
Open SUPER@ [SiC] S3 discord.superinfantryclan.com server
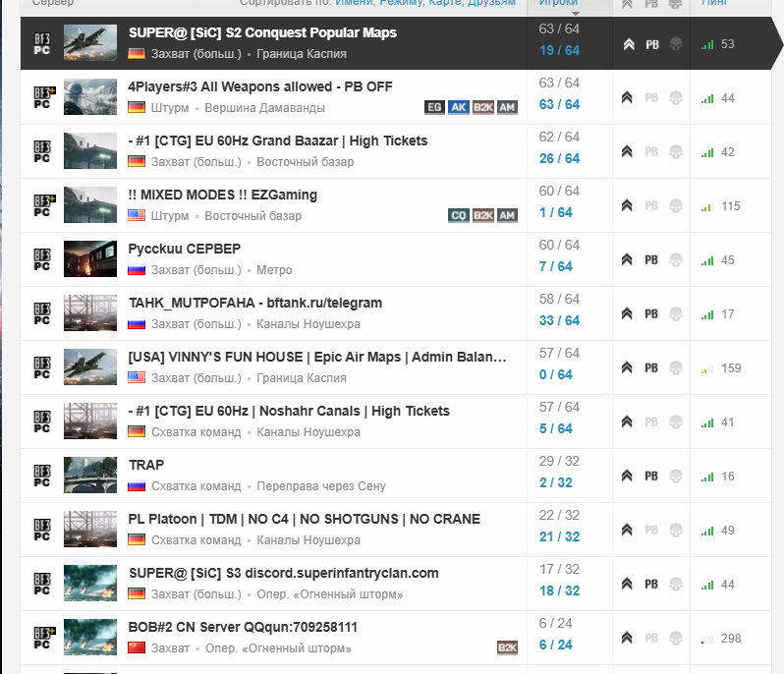pyautogui.click(x=284, y=573)
